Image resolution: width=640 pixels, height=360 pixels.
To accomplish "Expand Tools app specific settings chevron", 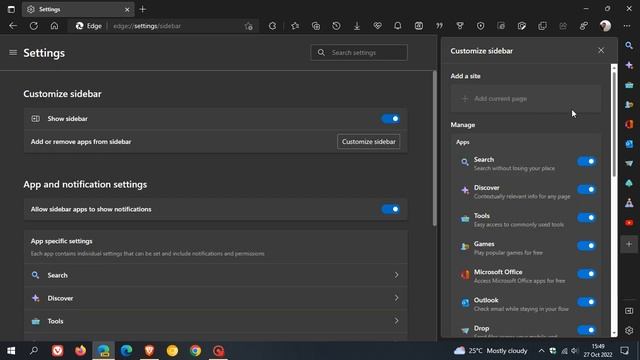I will [396, 321].
